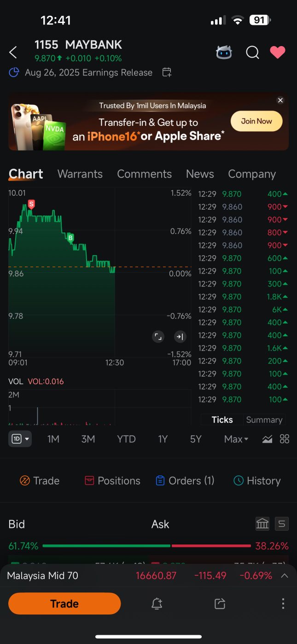Tap the 1155 MAYBANK stock title
Image resolution: width=297 pixels, height=644 pixels.
[x=78, y=45]
